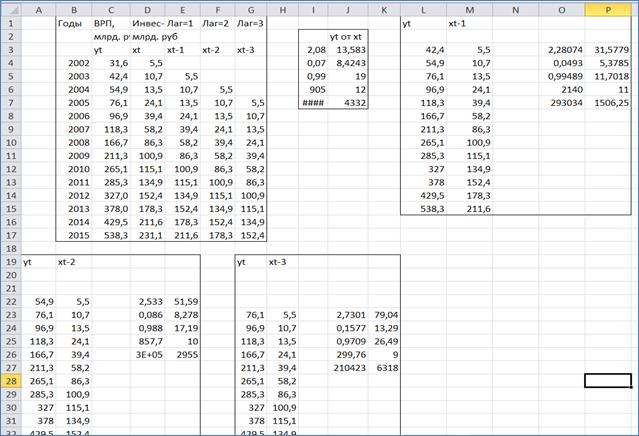Image resolution: width=639 pixels, height=436 pixels.
Task: Select column header H
Action: click(283, 8)
